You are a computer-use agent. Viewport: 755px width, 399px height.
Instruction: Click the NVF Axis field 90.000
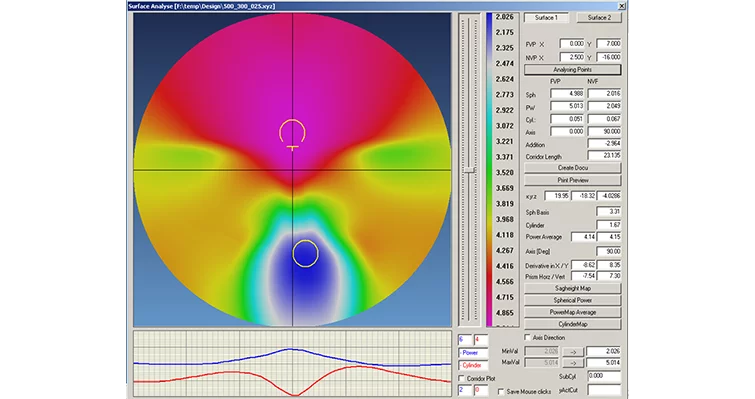[x=604, y=131]
